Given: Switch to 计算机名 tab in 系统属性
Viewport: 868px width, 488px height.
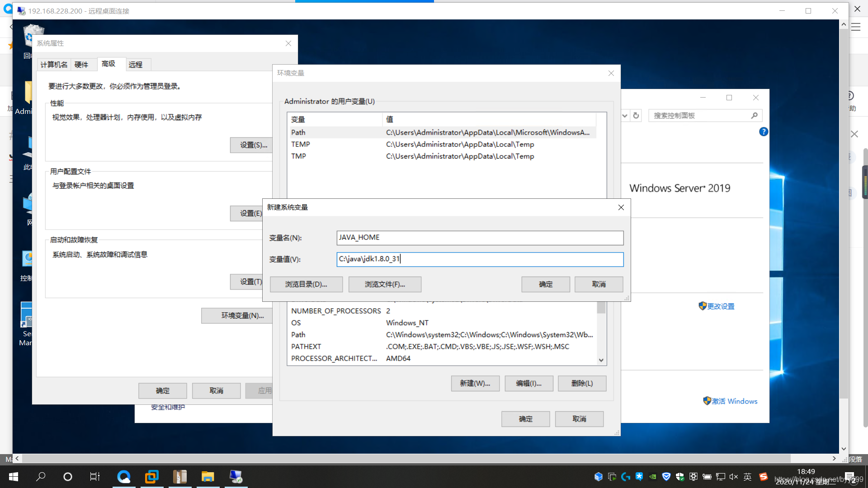Looking at the screenshot, I should tap(54, 65).
